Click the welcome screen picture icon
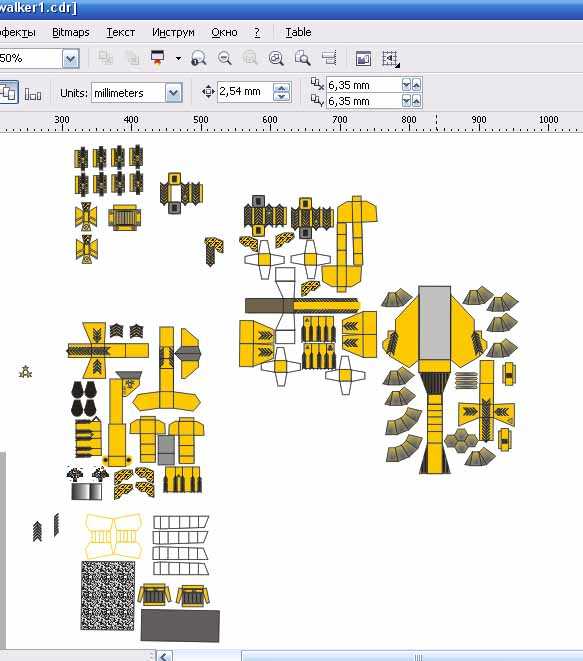 [363, 59]
